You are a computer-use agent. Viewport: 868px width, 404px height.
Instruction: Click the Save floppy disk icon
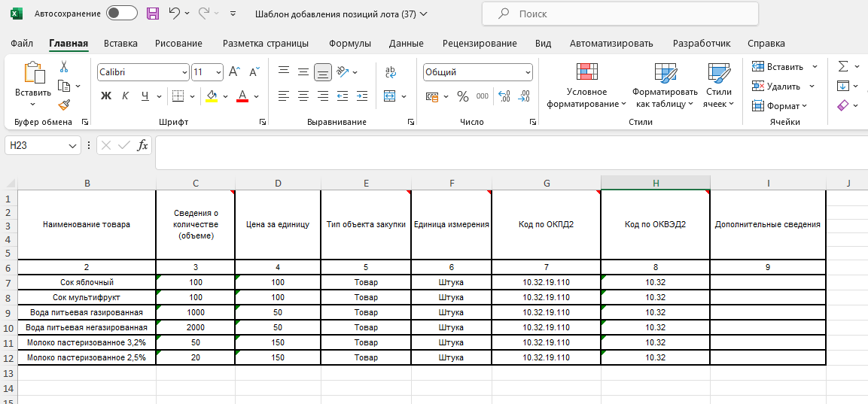point(153,14)
